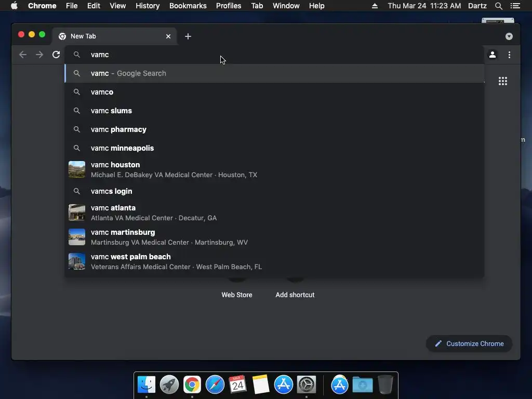Open the Google apps grid icon

pos(503,81)
